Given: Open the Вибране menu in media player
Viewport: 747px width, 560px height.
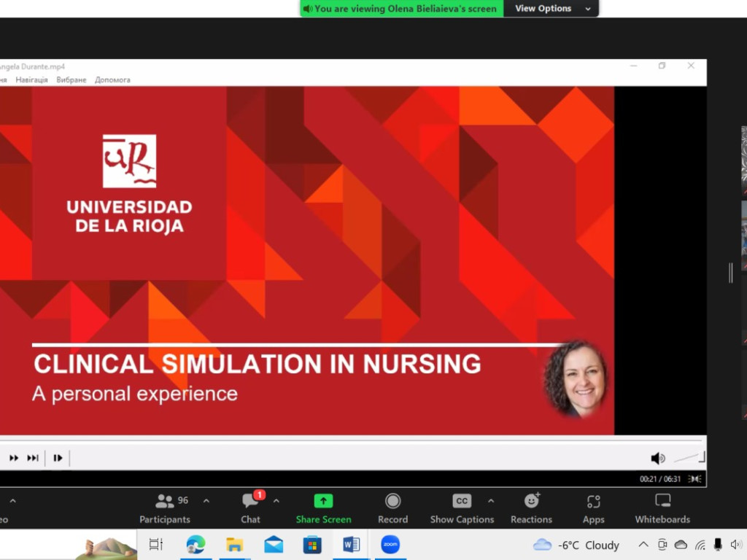Looking at the screenshot, I should click(71, 80).
